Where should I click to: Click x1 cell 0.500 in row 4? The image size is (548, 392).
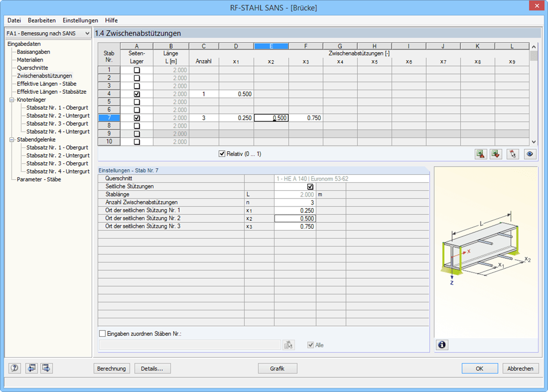coord(236,94)
